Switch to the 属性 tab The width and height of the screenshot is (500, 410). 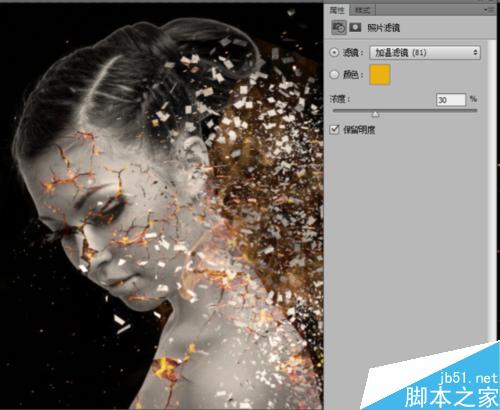(x=337, y=10)
